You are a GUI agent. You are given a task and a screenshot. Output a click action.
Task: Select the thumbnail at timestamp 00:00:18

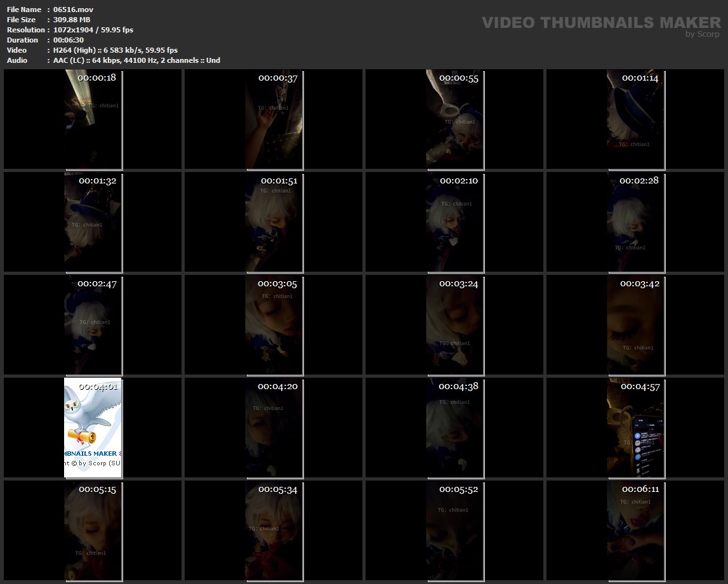click(x=93, y=119)
